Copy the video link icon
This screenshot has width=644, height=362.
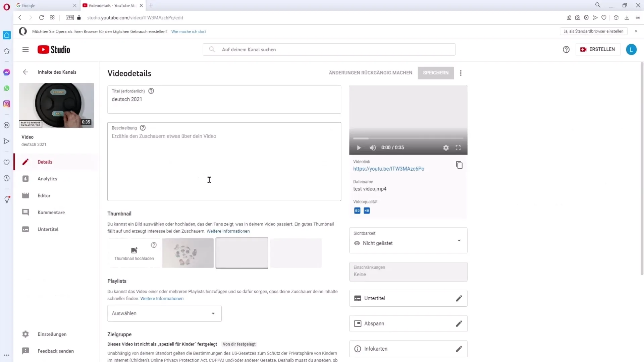460,165
